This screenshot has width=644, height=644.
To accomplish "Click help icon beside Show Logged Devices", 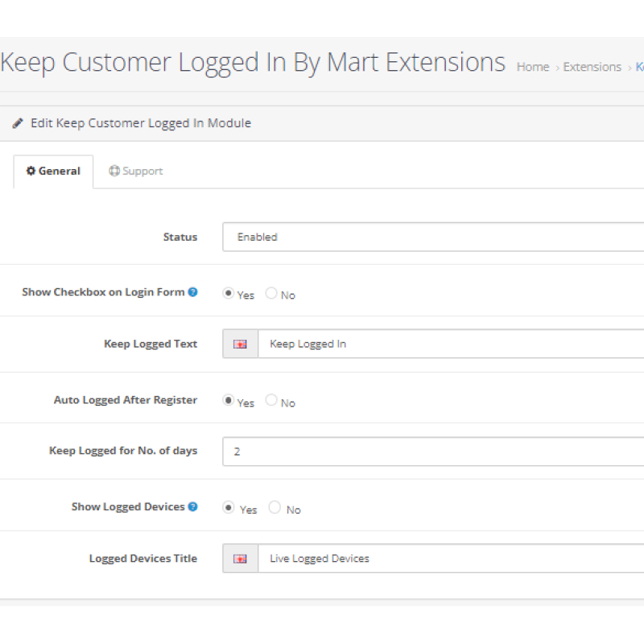I will 192,506.
